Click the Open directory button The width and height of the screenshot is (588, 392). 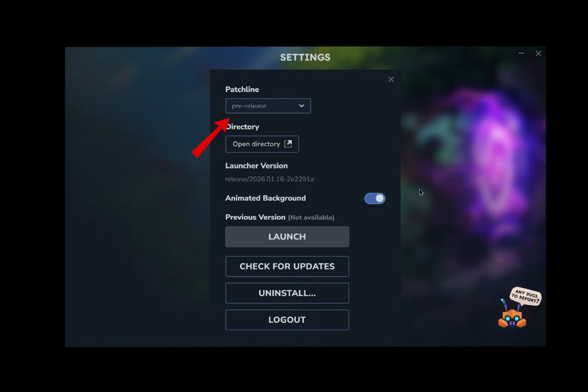(x=262, y=144)
